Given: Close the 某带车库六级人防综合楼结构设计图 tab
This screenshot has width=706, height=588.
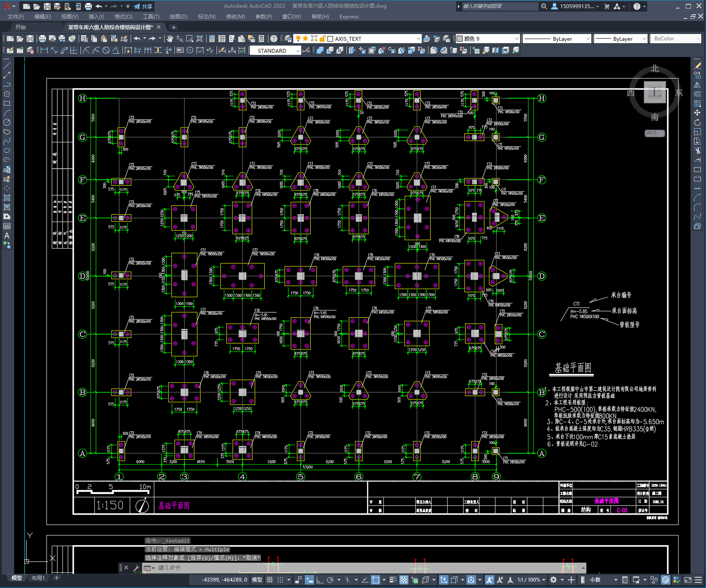Looking at the screenshot, I should 159,27.
